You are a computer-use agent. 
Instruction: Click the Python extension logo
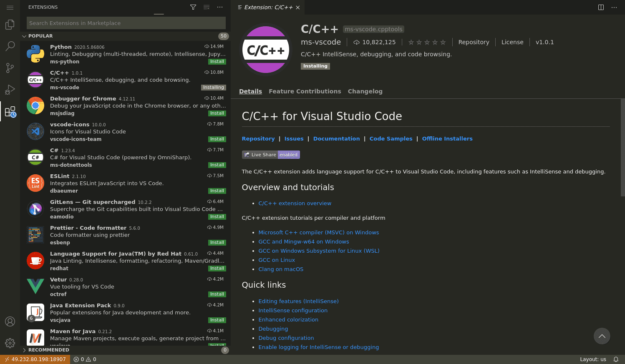tap(35, 54)
